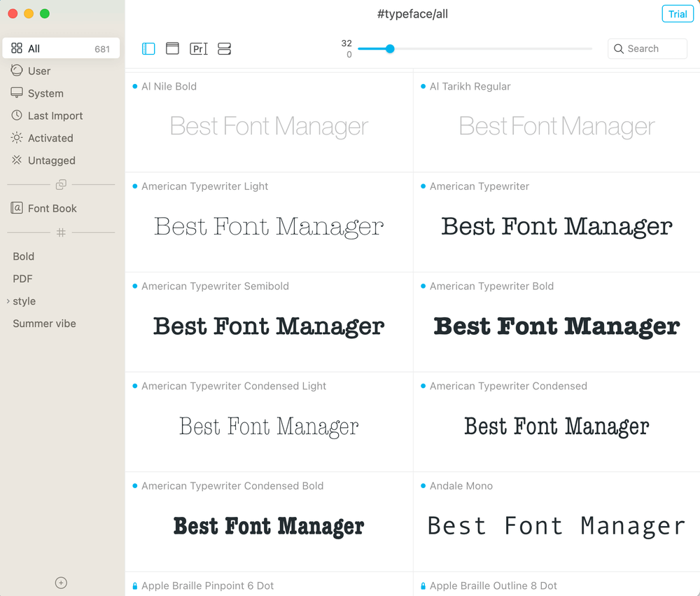Toggle the sidebar panel icon in toolbar

click(148, 48)
